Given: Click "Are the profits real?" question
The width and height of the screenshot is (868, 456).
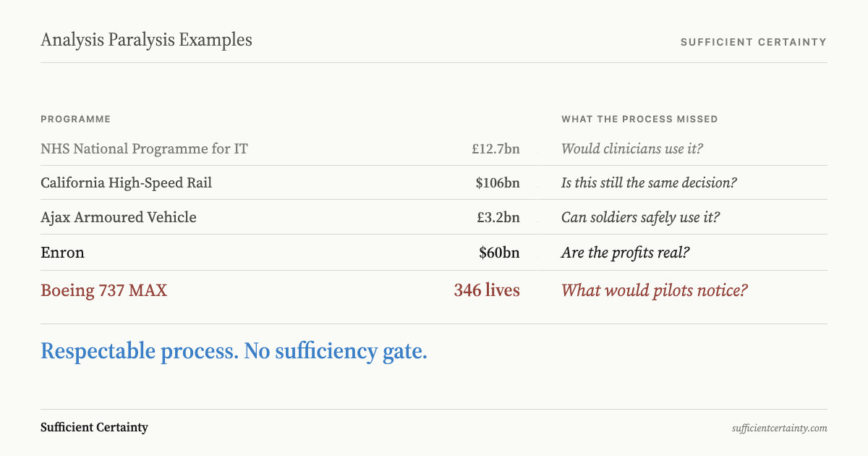Looking at the screenshot, I should click(624, 253).
